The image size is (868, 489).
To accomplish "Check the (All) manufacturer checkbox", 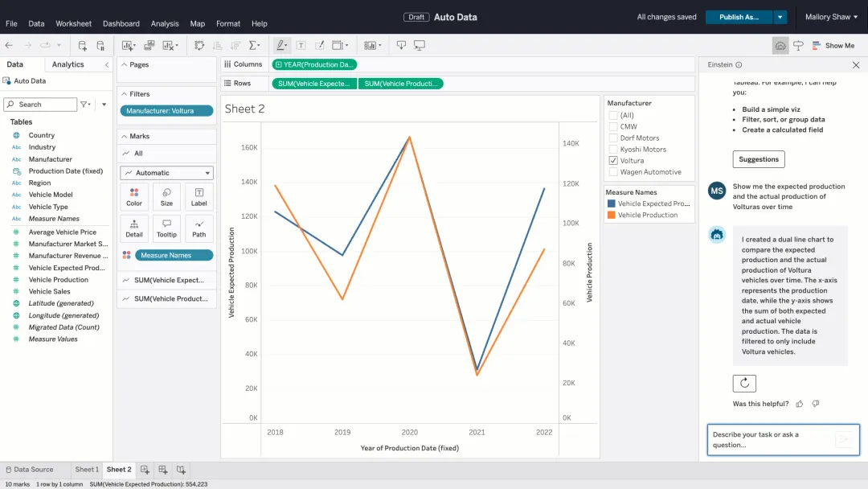I will tap(612, 115).
